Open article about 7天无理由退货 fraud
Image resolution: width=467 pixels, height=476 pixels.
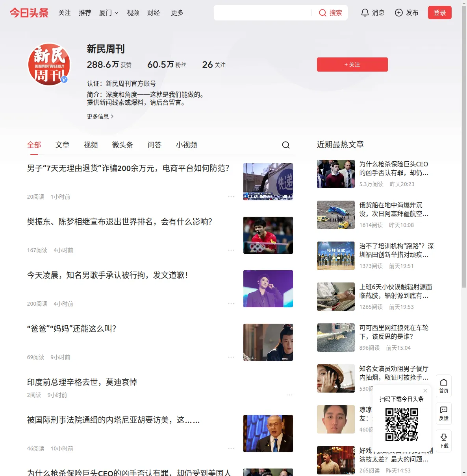coord(128,168)
